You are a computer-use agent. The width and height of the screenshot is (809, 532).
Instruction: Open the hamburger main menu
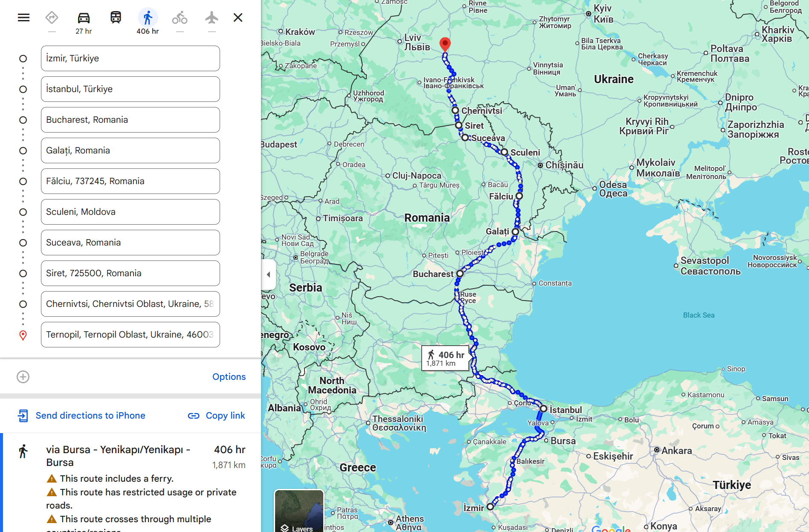click(x=24, y=17)
